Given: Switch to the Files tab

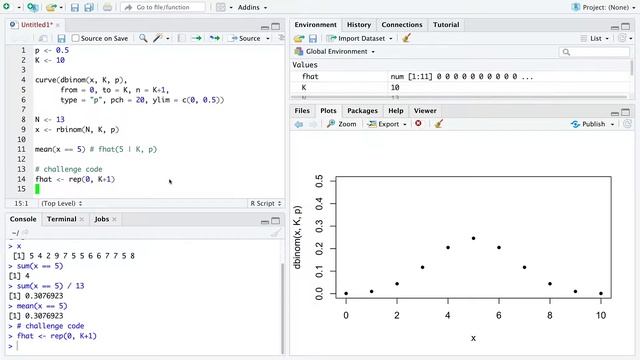Looking at the screenshot, I should pyautogui.click(x=302, y=111).
